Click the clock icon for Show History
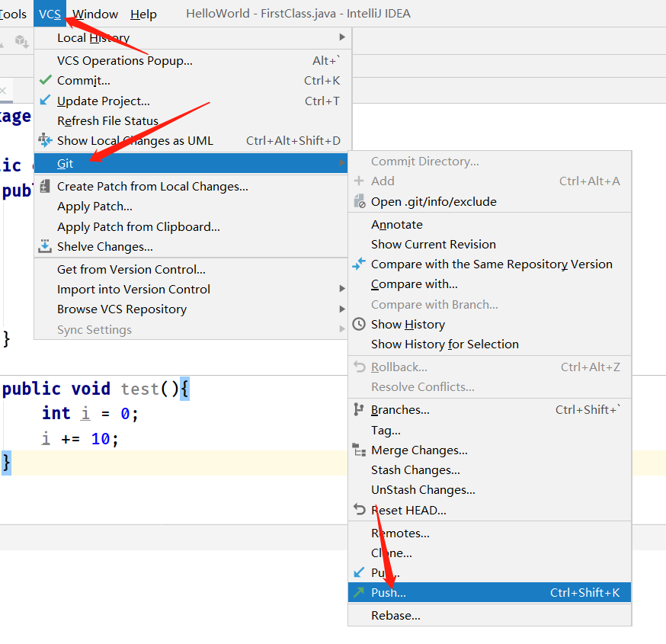This screenshot has width=666, height=644. (x=359, y=324)
